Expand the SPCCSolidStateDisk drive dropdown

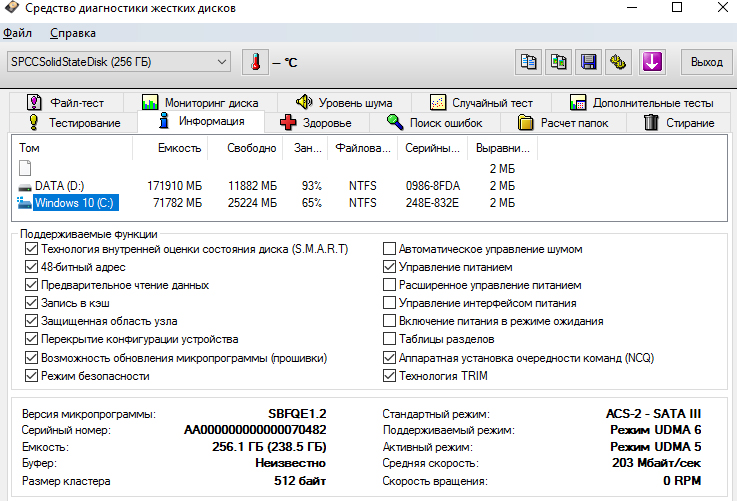pyautogui.click(x=119, y=62)
